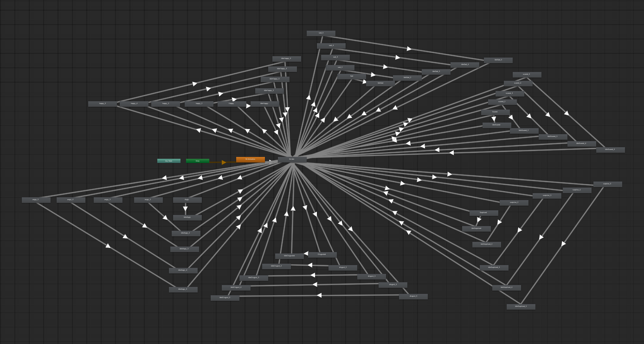Select the scared_3 state node
This screenshot has height=344, width=644.
(x=510, y=94)
